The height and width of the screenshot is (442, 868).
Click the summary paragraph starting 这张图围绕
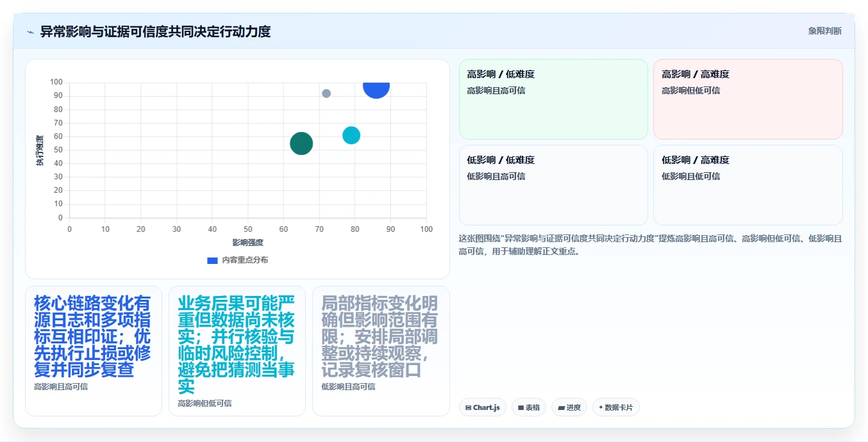650,245
